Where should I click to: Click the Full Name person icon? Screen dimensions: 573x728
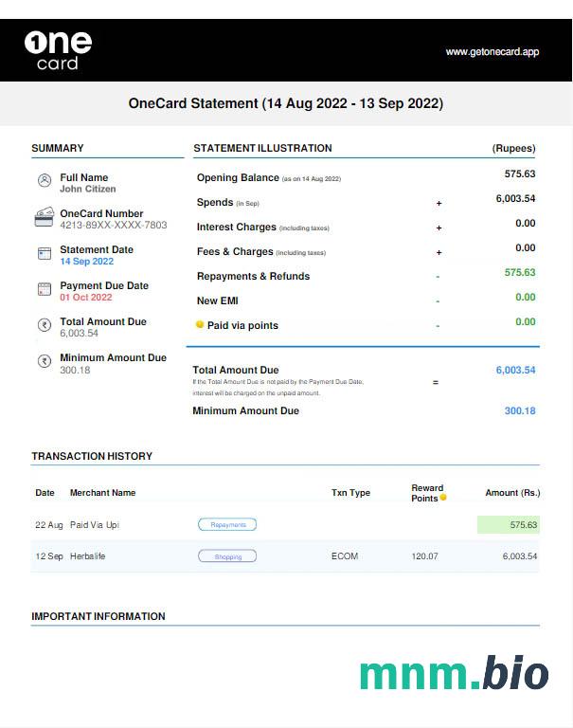[x=44, y=180]
